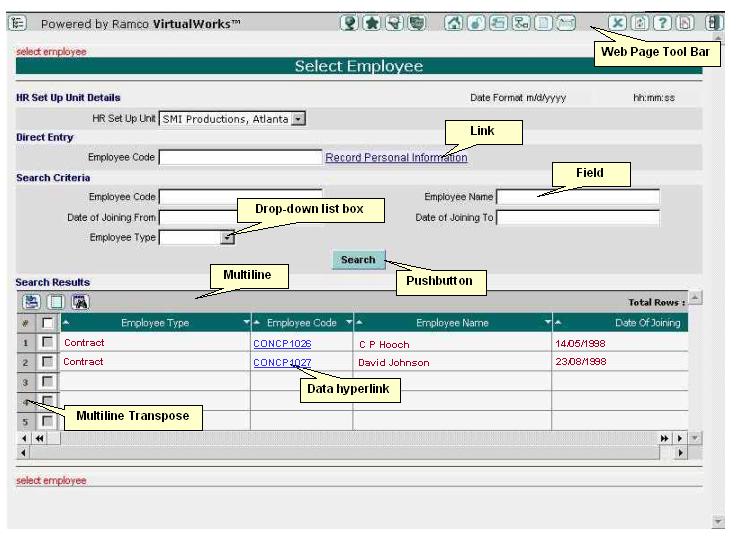Image resolution: width=738 pixels, height=540 pixels.
Task: Click the globe icon in top toolbar
Action: point(349,23)
